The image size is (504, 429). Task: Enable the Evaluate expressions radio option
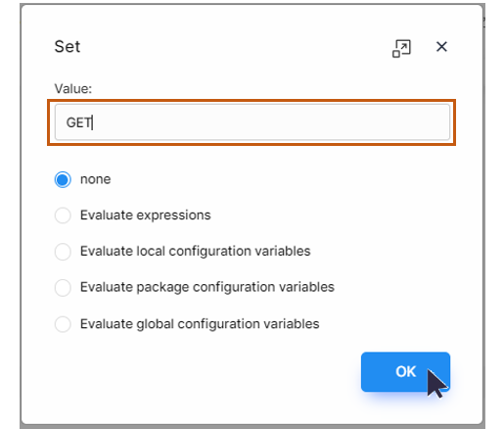pos(63,215)
